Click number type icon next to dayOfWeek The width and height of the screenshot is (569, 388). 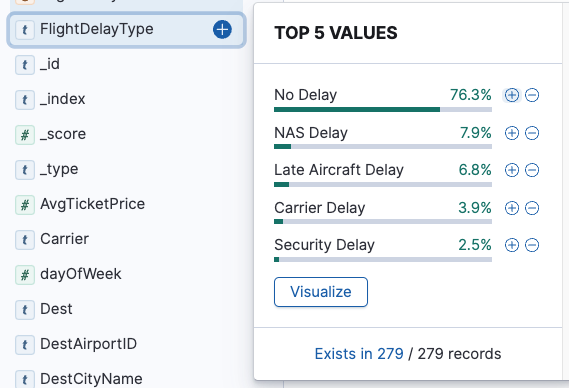[25, 275]
